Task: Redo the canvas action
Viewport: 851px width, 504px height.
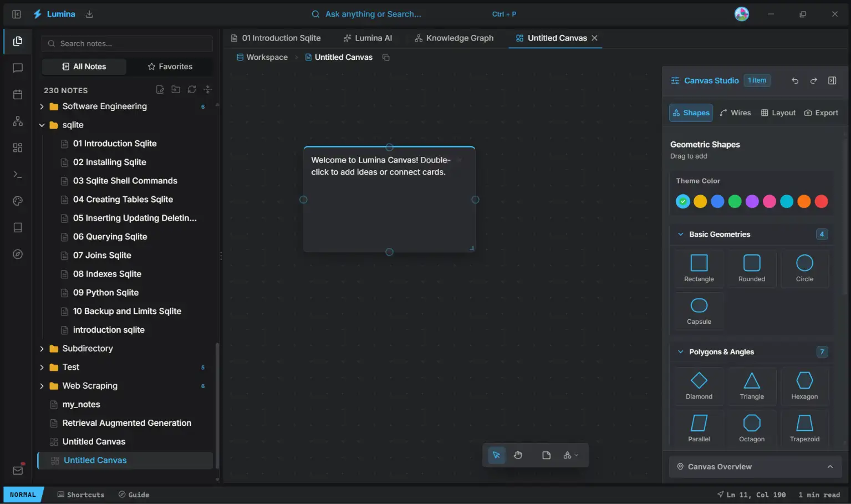Action: click(x=813, y=80)
